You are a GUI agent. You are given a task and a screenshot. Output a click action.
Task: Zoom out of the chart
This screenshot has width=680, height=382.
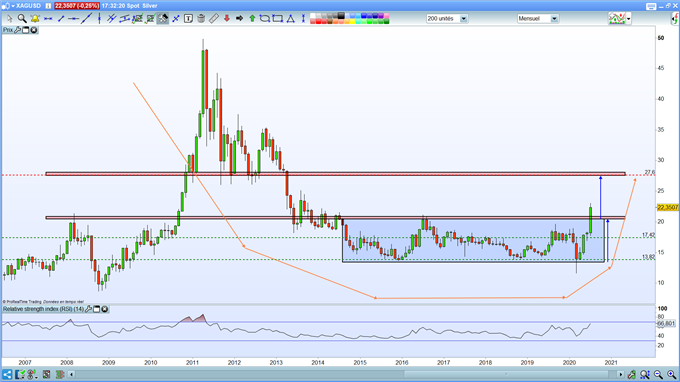coord(658,374)
